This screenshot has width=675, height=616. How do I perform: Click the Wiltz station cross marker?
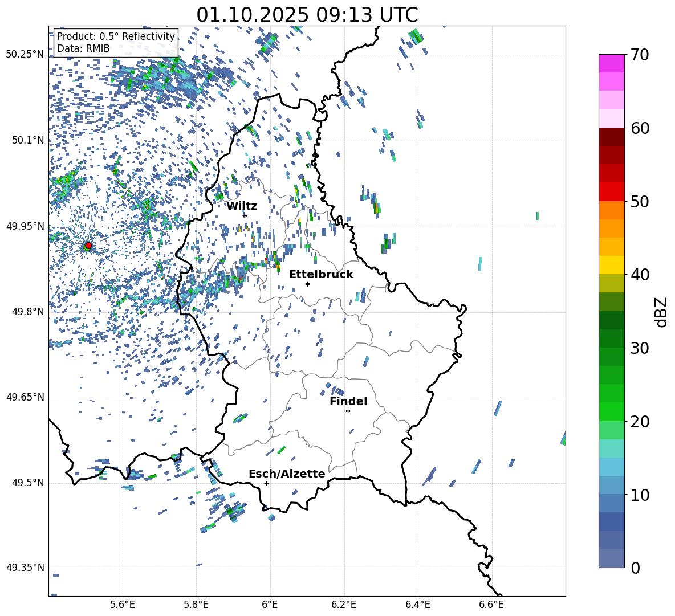(245, 215)
